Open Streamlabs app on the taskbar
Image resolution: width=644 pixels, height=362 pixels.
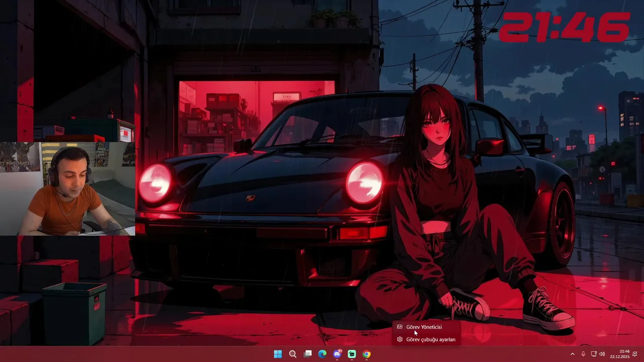[x=352, y=354]
